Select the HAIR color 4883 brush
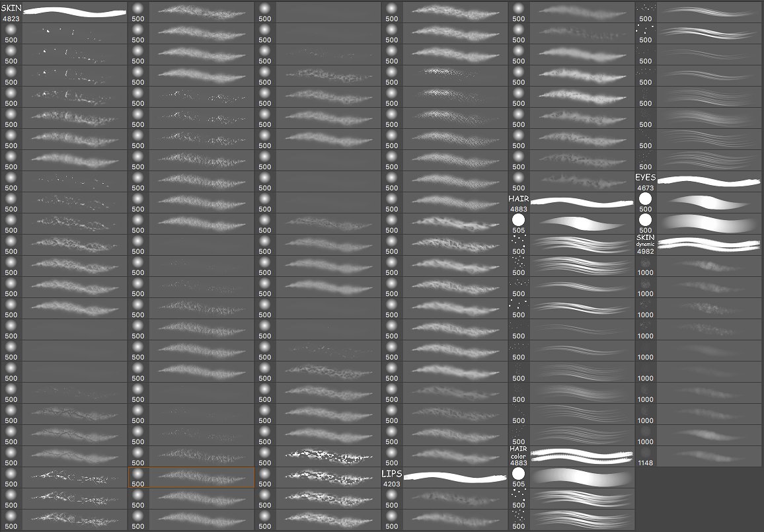 572,456
